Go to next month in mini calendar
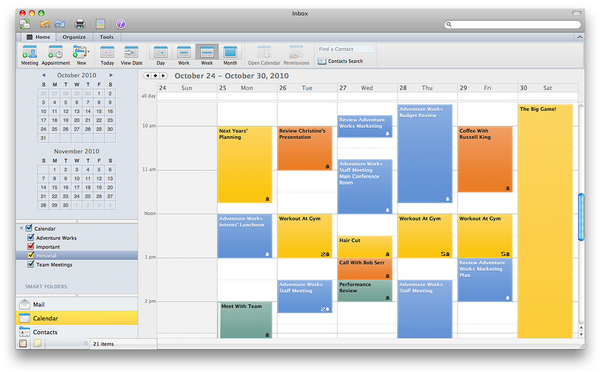 coord(111,75)
